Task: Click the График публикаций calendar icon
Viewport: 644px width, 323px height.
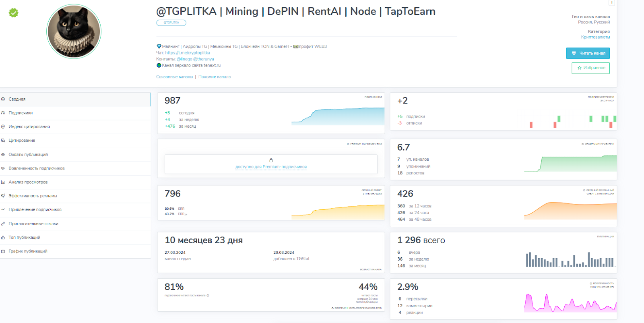Action: click(x=3, y=251)
